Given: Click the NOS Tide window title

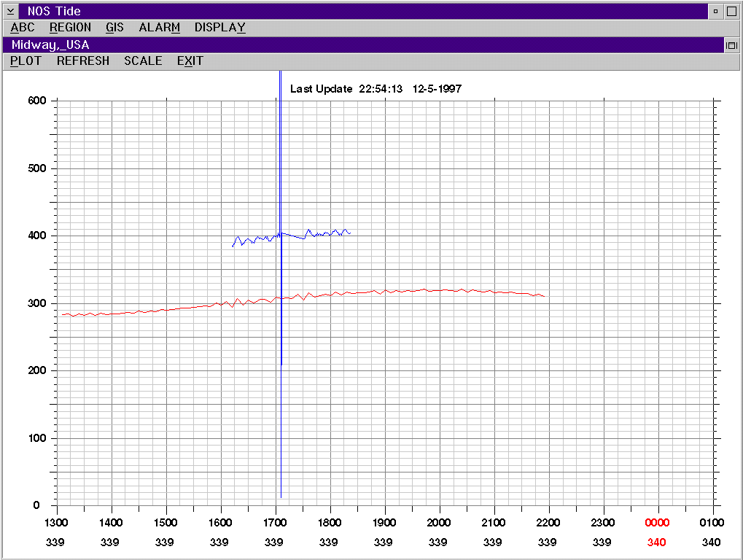Looking at the screenshot, I should (x=54, y=11).
